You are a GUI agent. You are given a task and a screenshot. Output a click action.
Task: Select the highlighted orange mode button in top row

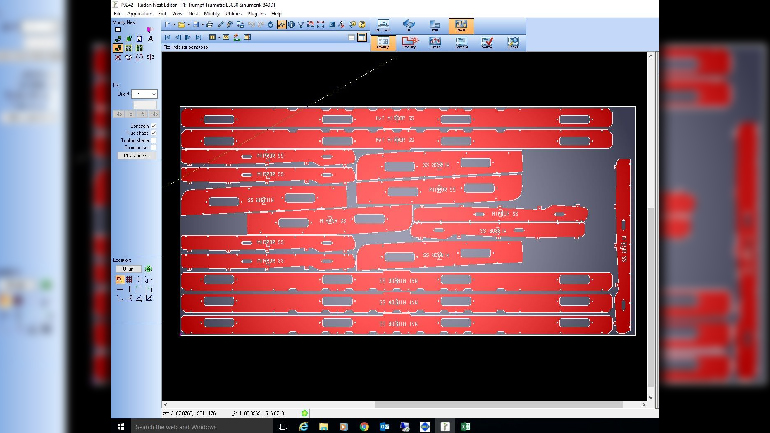pos(460,25)
